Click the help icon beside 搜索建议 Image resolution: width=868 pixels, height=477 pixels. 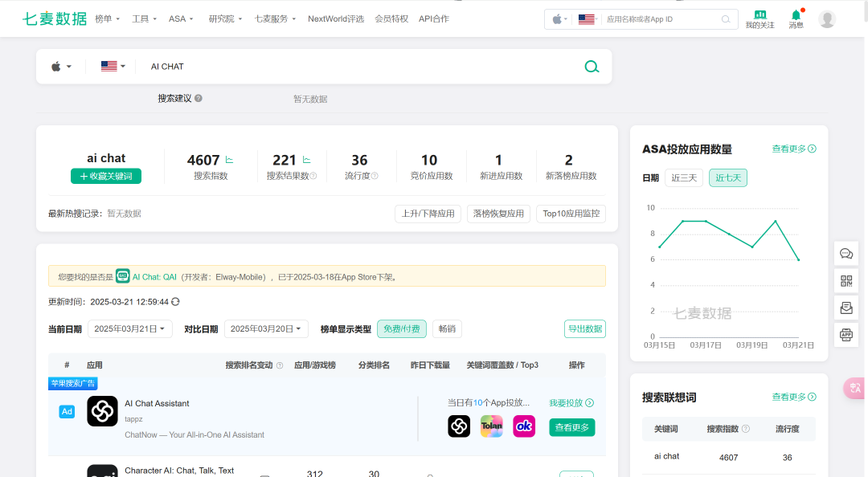click(199, 98)
